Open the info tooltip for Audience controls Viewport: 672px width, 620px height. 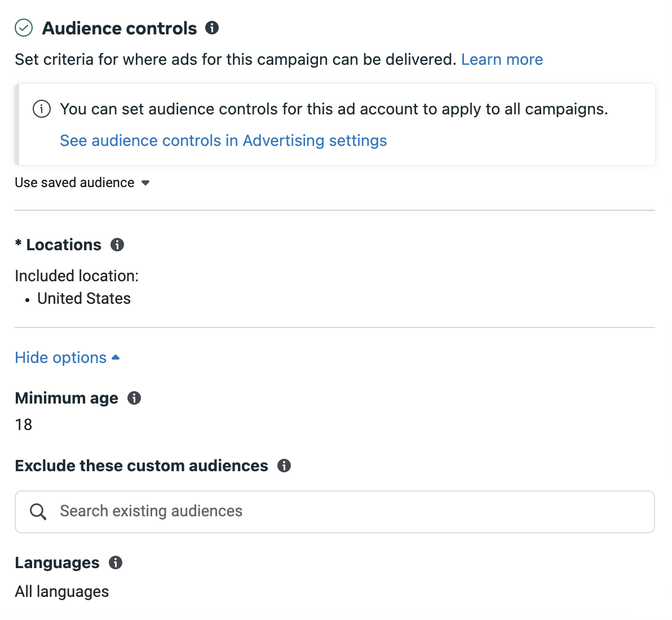(x=212, y=28)
